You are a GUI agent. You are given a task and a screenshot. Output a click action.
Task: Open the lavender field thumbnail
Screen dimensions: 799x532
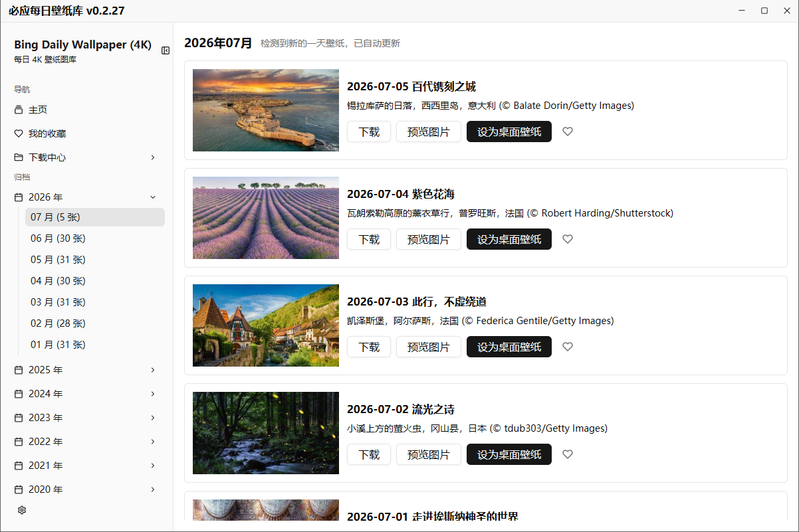266,218
